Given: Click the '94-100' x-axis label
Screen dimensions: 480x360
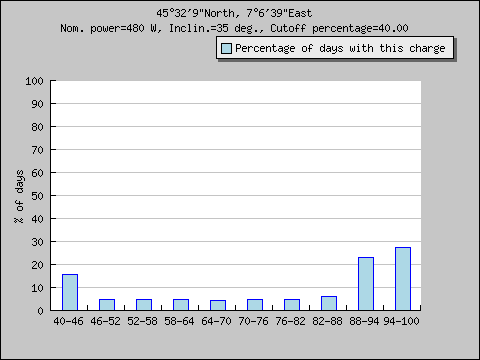Looking at the screenshot, I should pos(401,321).
